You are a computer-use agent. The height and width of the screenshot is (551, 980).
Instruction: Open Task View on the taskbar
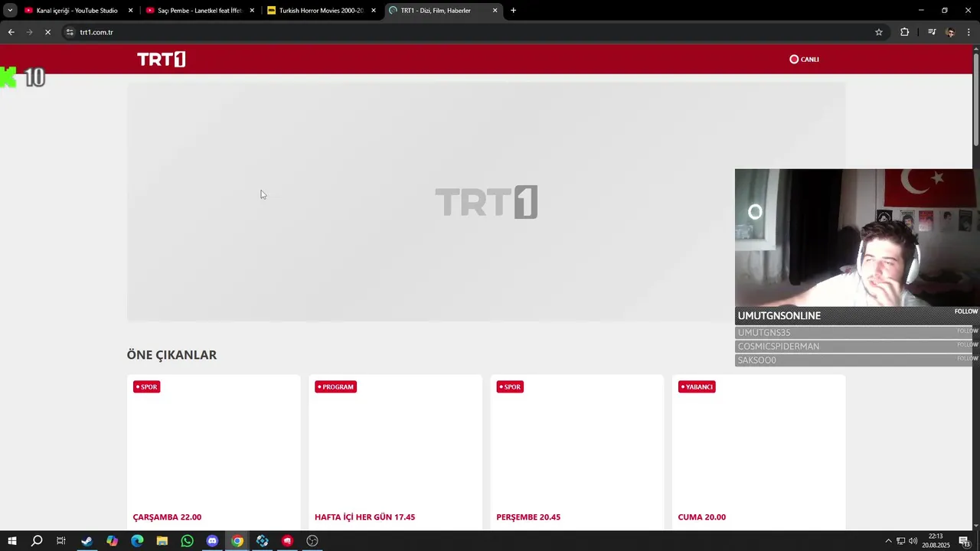coord(61,541)
